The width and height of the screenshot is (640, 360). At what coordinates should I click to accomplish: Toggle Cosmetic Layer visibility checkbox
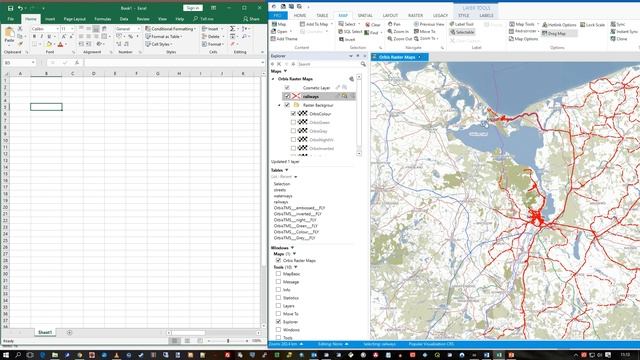287,87
